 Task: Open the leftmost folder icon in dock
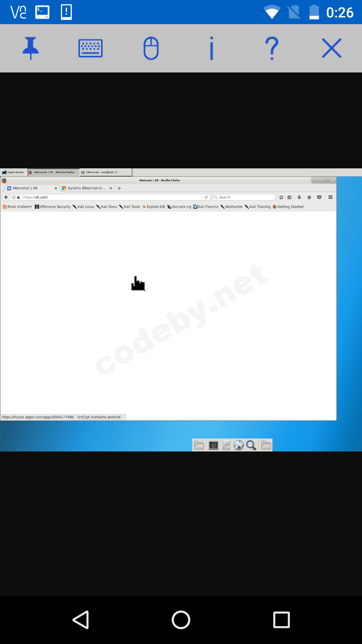pos(199,445)
